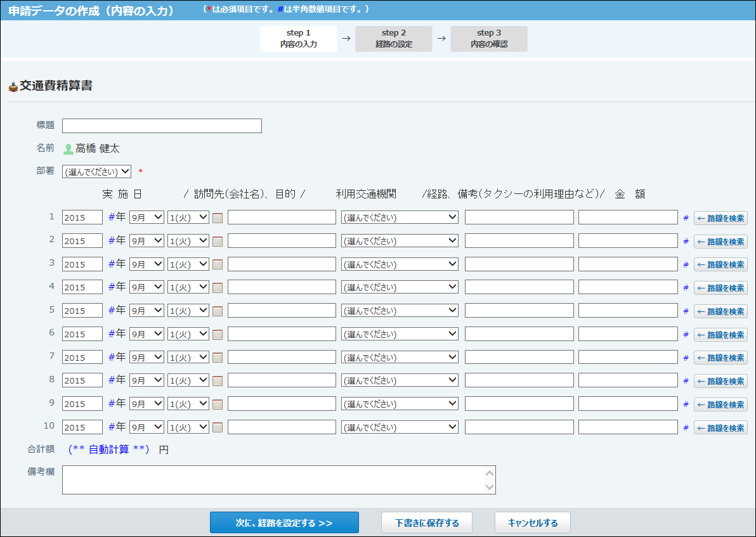
Task: Open the day dropdown in row 1
Action: click(x=188, y=217)
